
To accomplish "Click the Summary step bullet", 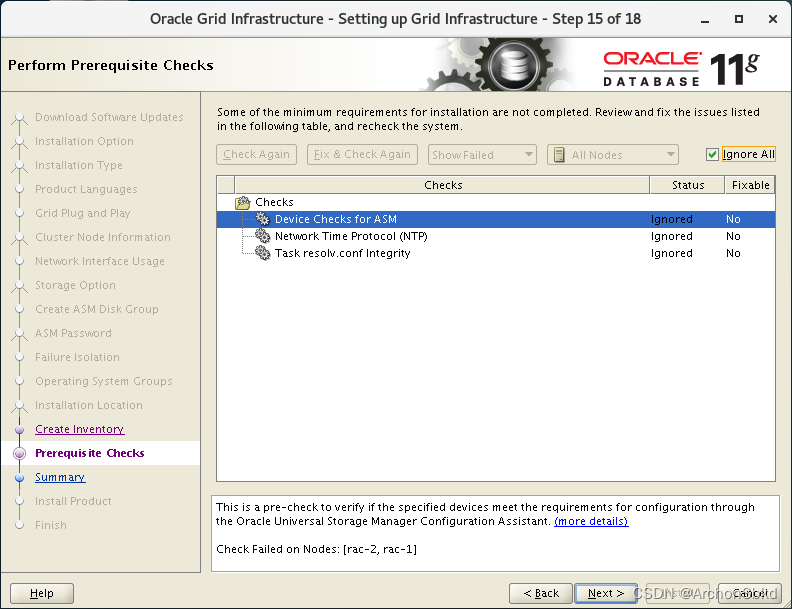I will click(20, 478).
